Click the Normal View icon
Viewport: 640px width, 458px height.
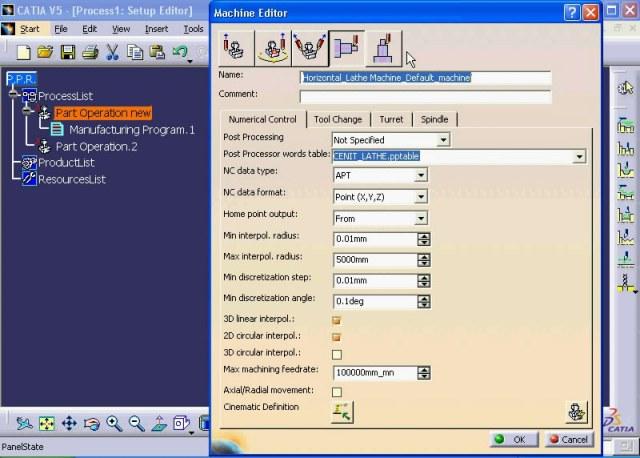coord(159,424)
